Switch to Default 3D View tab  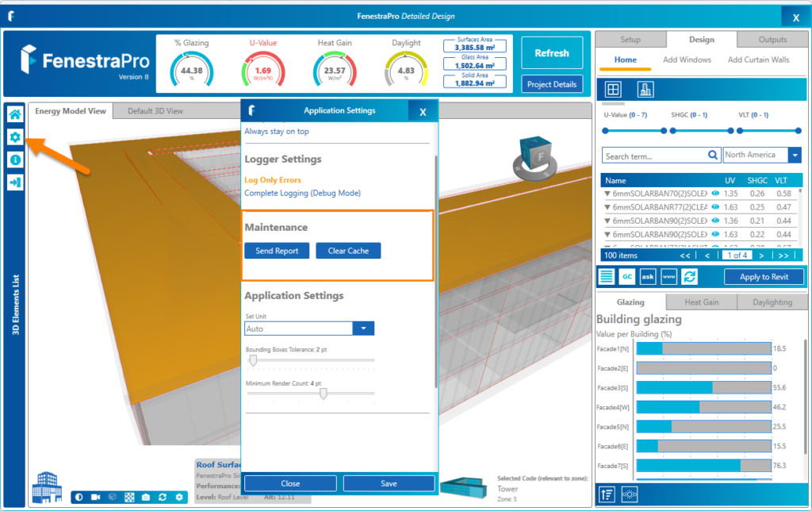coord(155,111)
